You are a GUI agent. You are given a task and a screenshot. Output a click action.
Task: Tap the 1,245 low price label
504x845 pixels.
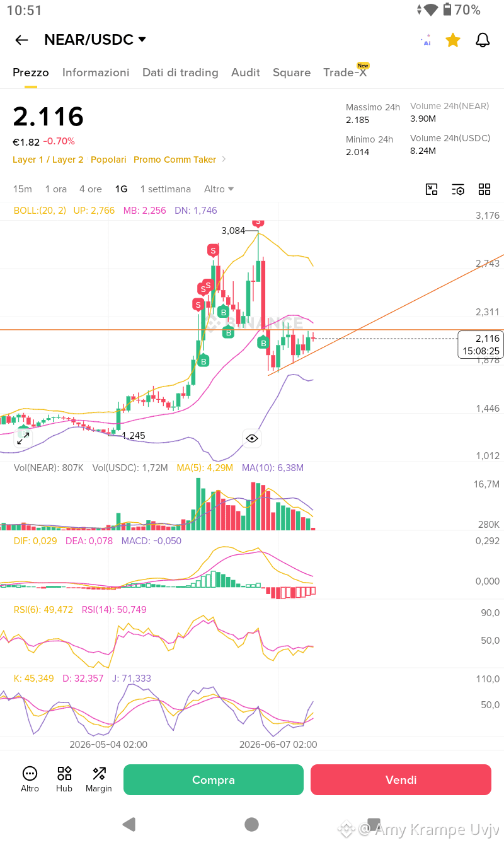click(x=134, y=436)
